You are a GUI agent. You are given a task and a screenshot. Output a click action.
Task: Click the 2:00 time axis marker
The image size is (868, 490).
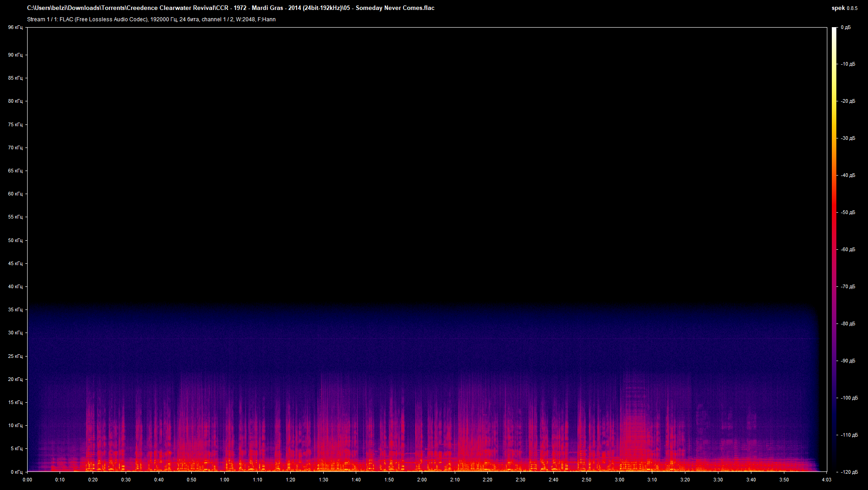tap(422, 480)
